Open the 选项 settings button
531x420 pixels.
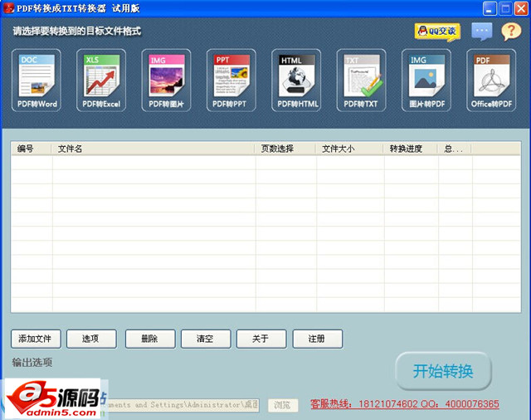91,339
